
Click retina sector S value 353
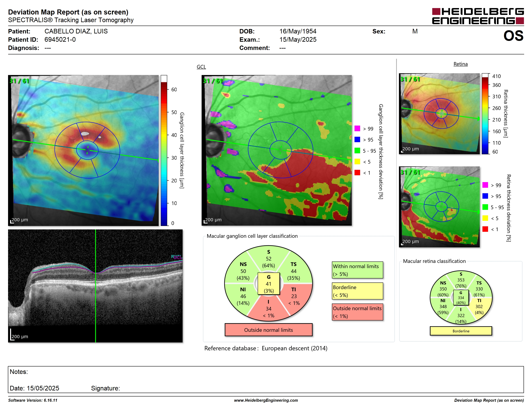(x=461, y=280)
